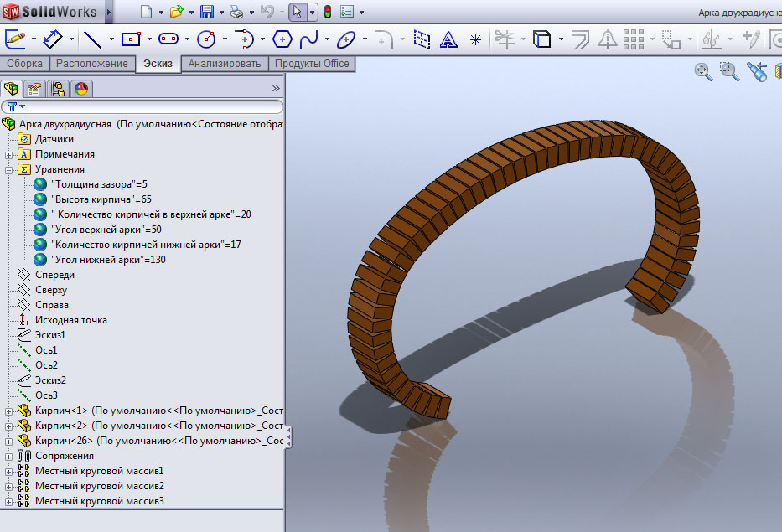Open the DisplayManager panel tab
The image size is (782, 532).
point(81,88)
